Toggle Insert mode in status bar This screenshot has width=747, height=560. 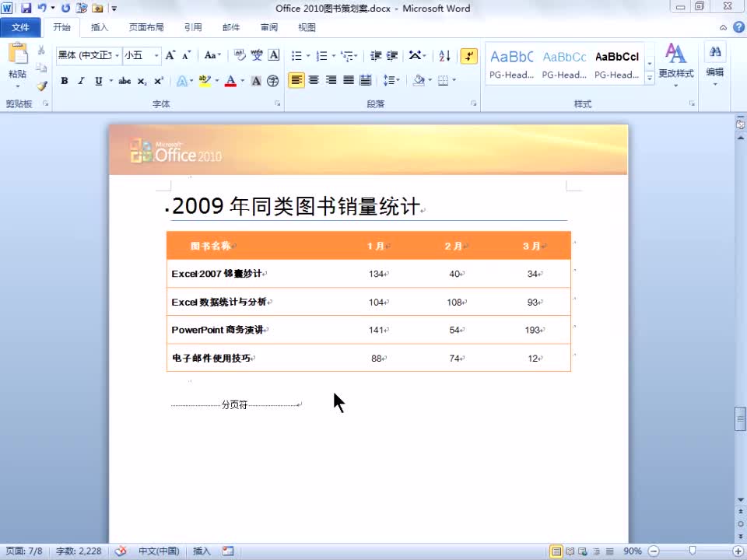coord(202,551)
